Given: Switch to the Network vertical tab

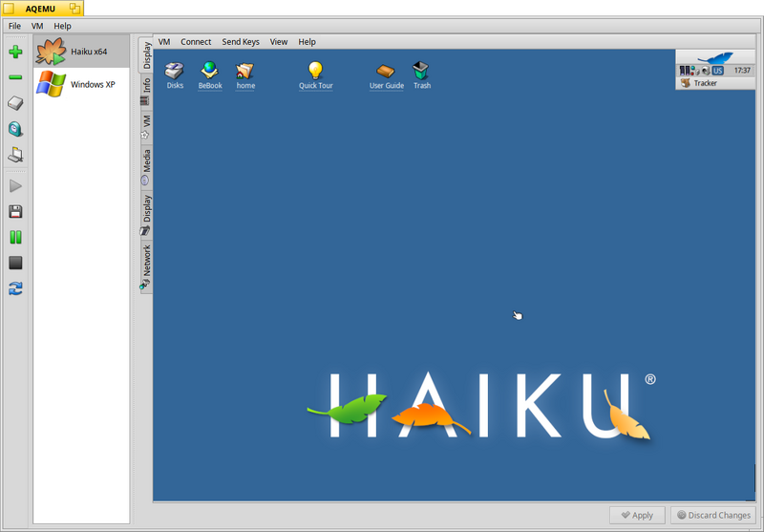Looking at the screenshot, I should click(x=146, y=267).
